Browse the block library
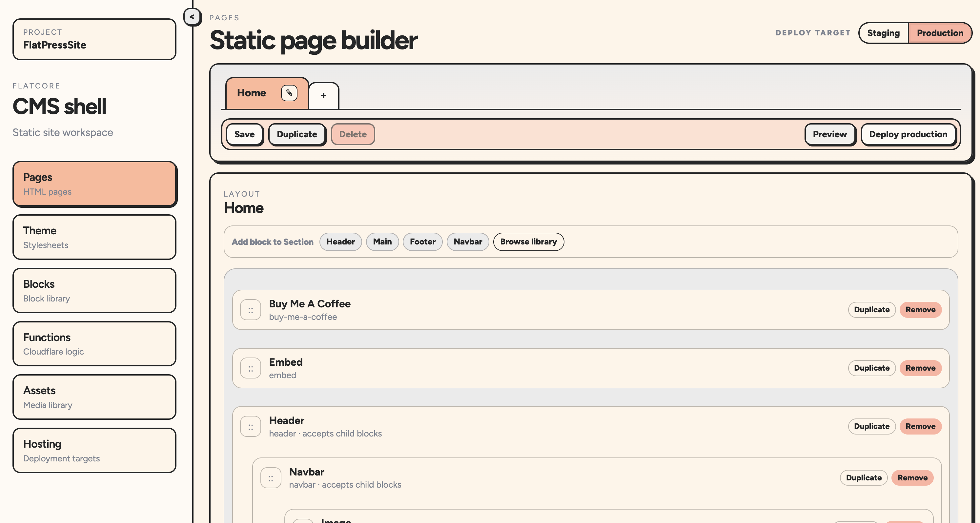The image size is (980, 523). pos(528,242)
